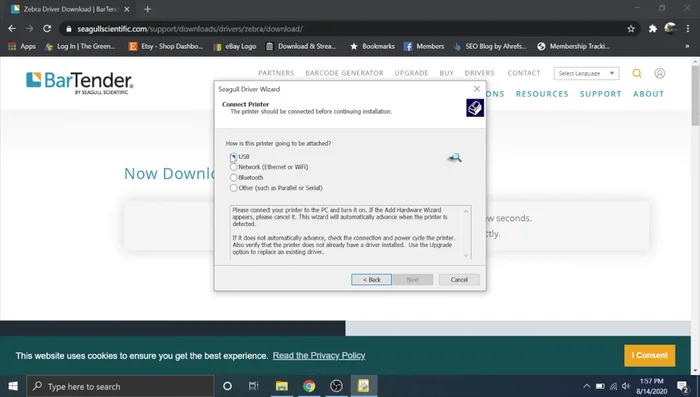
Task: Open Cortana circle icon
Action: coord(227,386)
